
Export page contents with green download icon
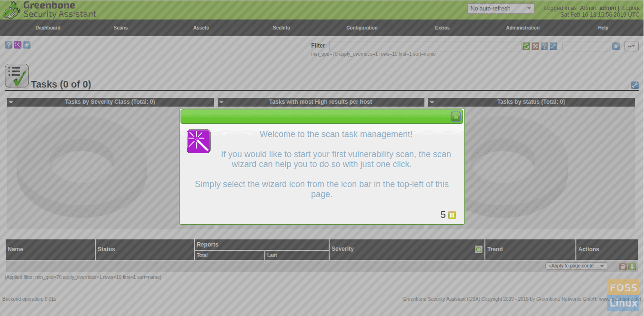[632, 267]
